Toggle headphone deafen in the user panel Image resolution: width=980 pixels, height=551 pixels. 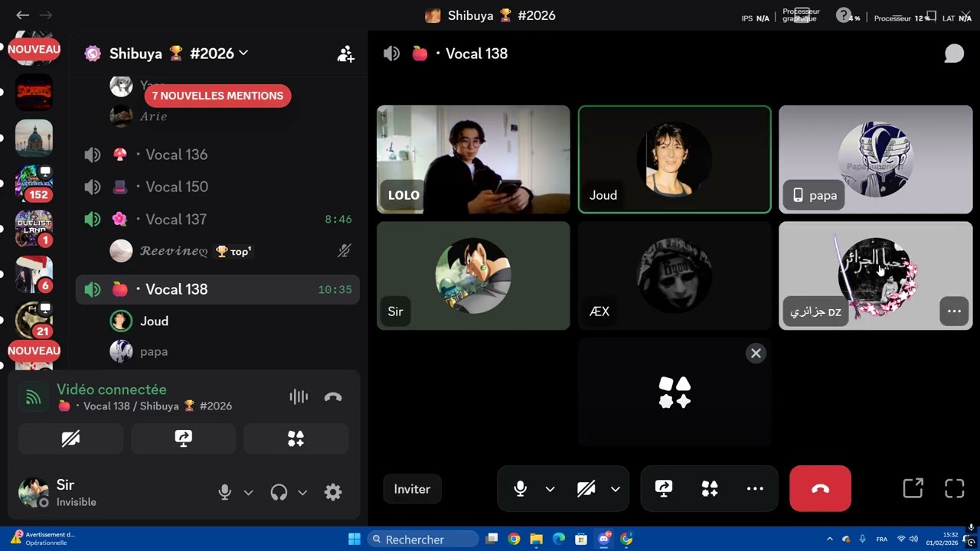point(279,492)
